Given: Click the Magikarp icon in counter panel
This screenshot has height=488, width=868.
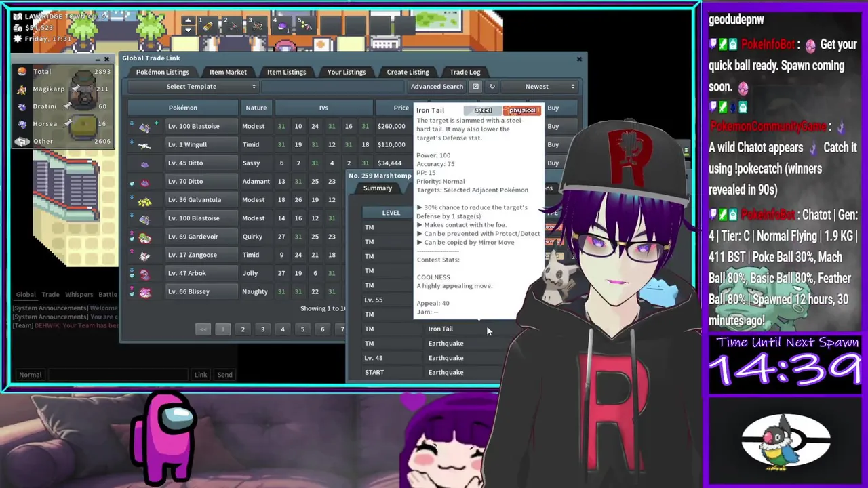Looking at the screenshot, I should 22,89.
